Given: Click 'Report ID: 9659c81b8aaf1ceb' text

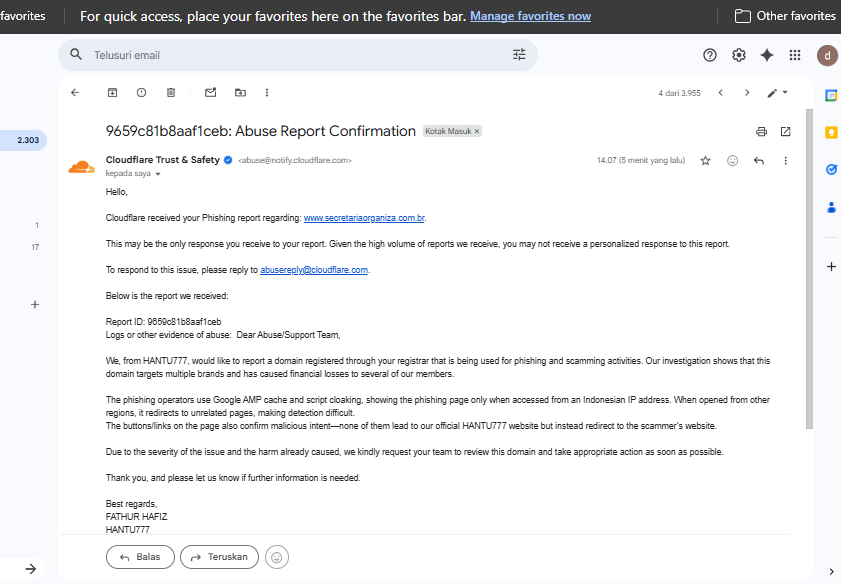Looking at the screenshot, I should pyautogui.click(x=164, y=322).
